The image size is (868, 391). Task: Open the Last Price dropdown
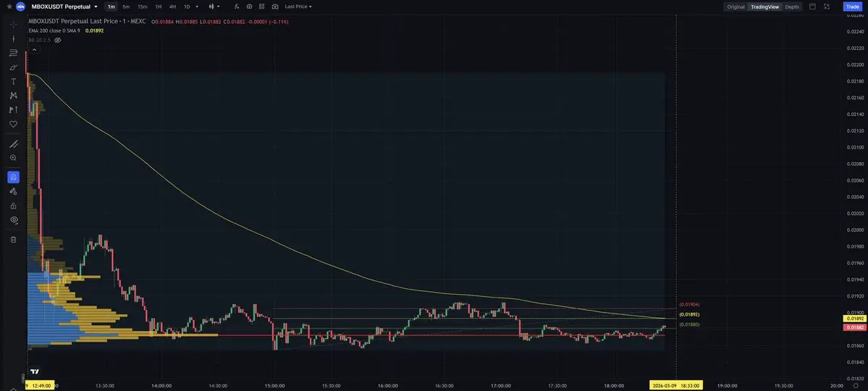(298, 7)
